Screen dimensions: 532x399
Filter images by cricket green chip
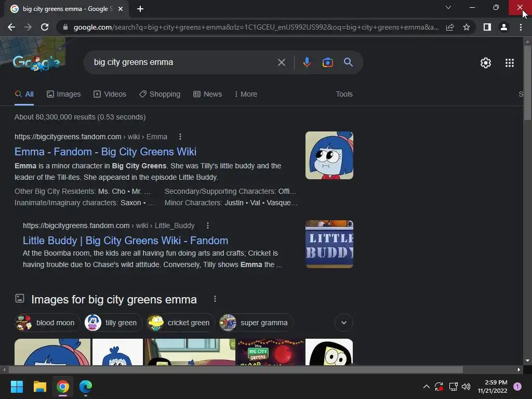(x=180, y=323)
